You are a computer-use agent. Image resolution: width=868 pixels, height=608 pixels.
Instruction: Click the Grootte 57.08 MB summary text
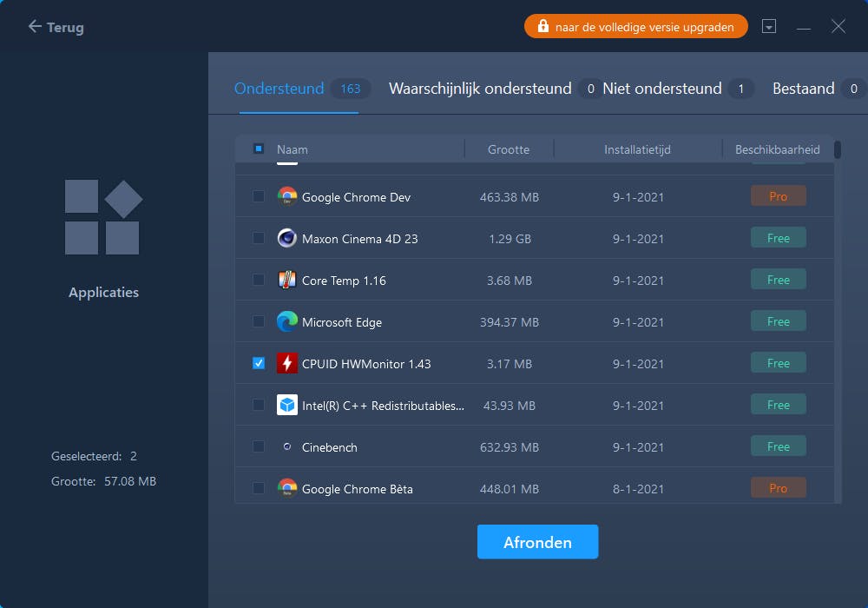[103, 481]
